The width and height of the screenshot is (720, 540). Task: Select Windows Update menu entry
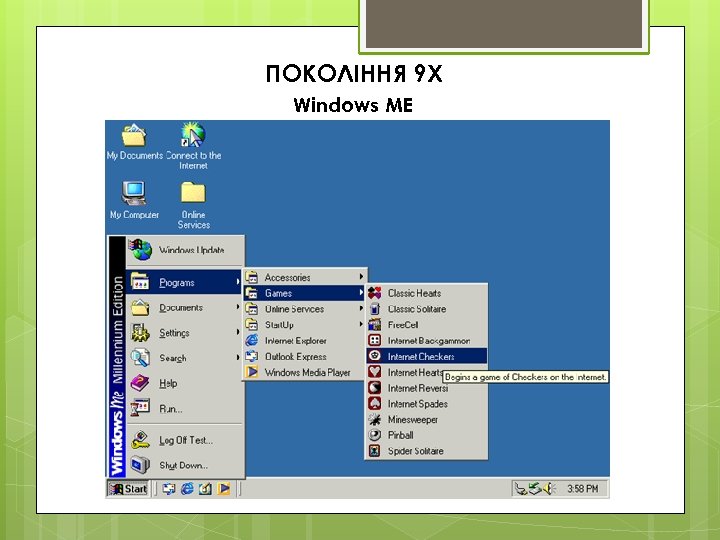pos(185,250)
